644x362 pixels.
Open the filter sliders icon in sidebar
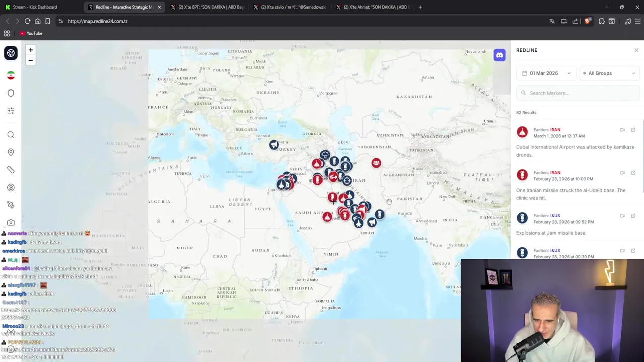pos(11,111)
